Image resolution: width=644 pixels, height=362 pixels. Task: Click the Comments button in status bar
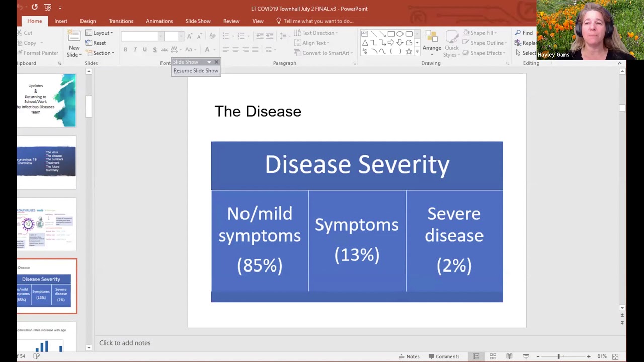coord(444,356)
